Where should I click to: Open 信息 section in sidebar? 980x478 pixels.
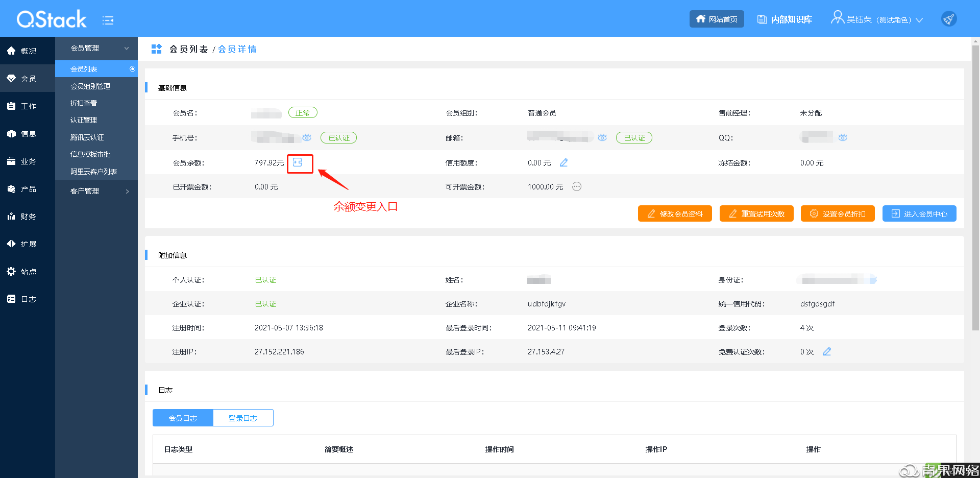pyautogui.click(x=28, y=133)
